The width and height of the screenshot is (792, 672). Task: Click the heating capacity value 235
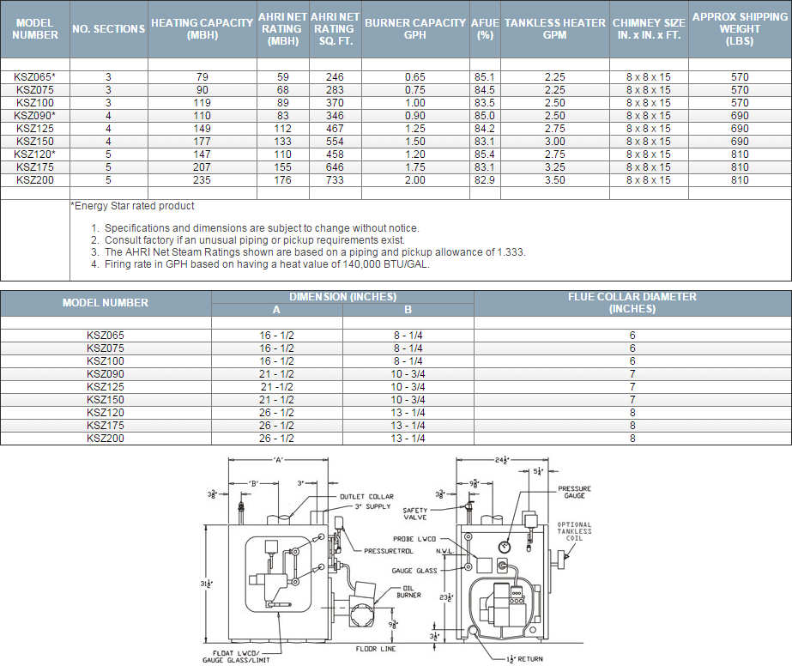point(202,180)
